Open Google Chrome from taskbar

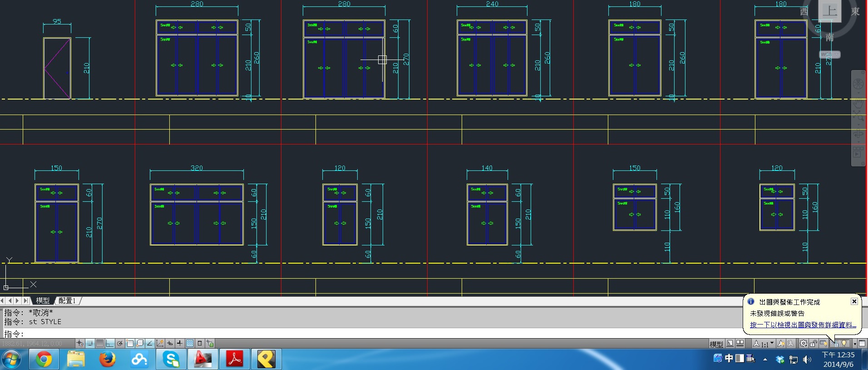pos(44,360)
